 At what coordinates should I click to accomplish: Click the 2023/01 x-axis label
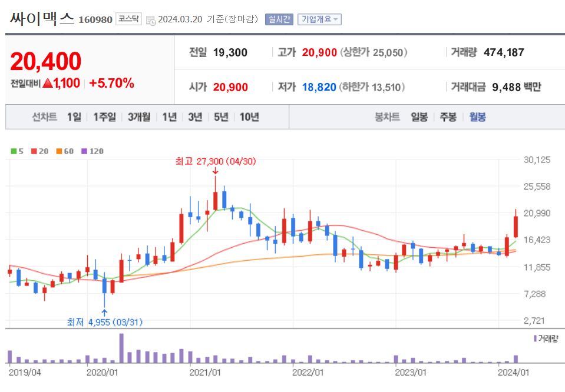coord(411,372)
